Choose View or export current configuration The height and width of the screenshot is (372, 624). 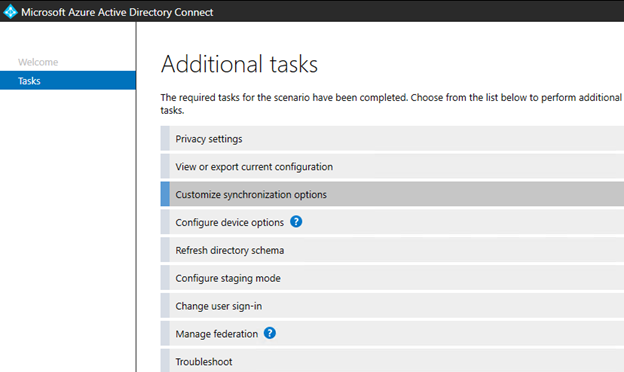392,166
